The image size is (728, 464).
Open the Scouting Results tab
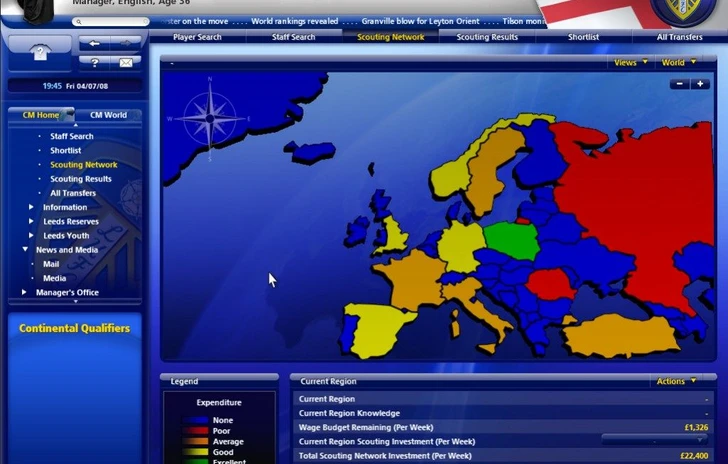tap(487, 37)
